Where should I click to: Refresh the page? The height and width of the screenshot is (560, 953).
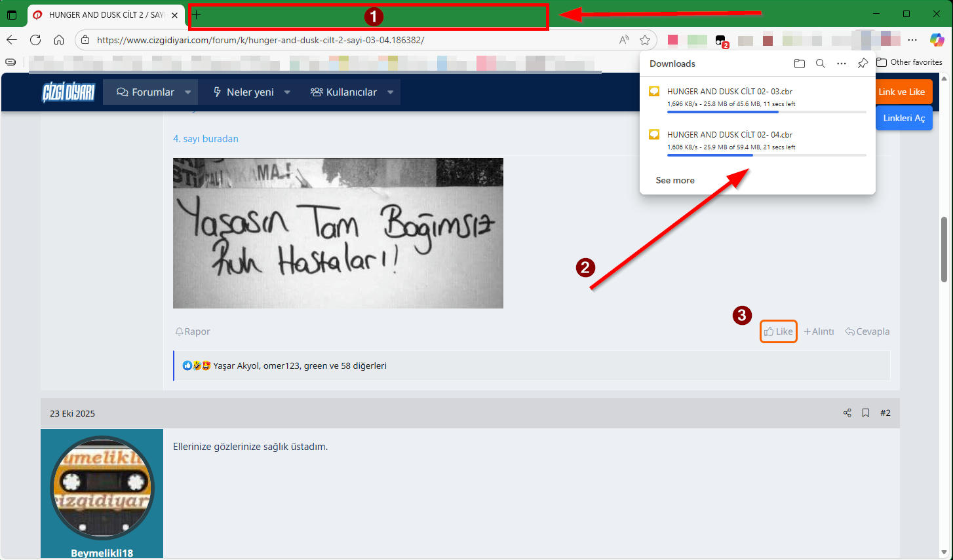coord(35,40)
